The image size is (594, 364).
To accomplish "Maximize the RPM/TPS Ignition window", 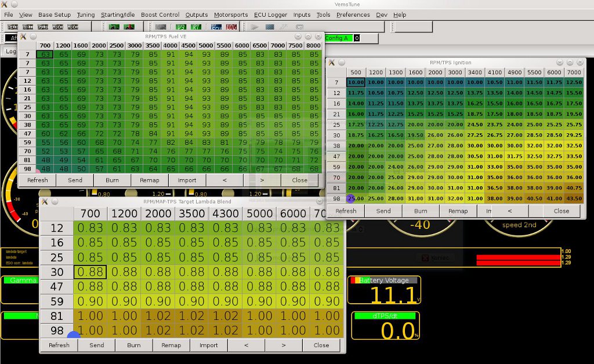I will click(x=570, y=63).
